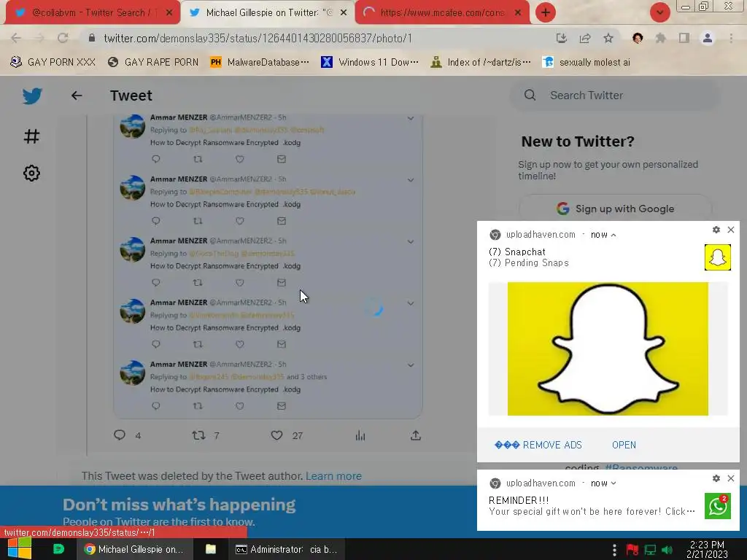Reply to the main tweet showing 4 replies
Viewport: 747px width, 560px height.
click(120, 435)
